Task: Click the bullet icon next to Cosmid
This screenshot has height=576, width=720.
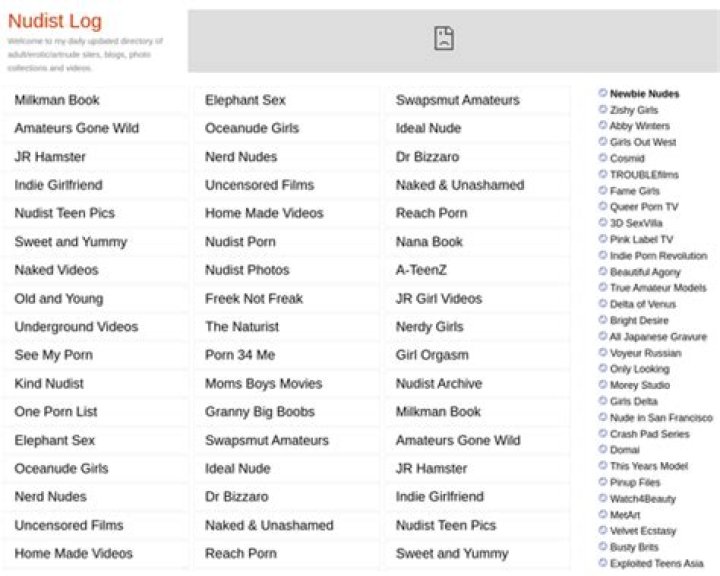Action: [602, 158]
